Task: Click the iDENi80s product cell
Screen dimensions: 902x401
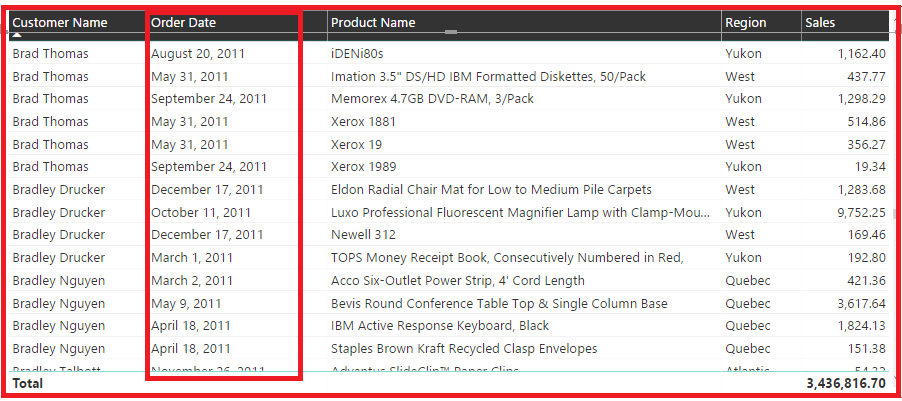Action: click(x=357, y=53)
